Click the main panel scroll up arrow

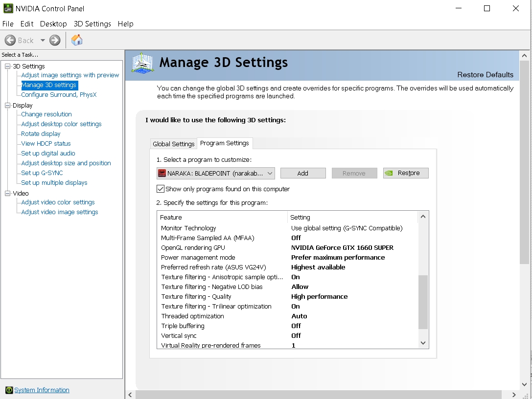coord(524,56)
